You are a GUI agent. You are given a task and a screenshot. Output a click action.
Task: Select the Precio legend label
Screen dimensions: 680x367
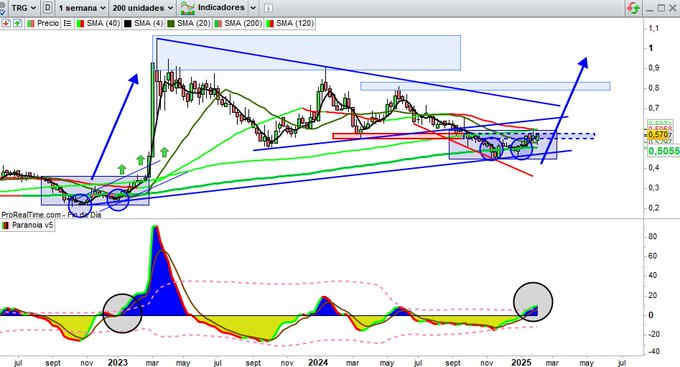pyautogui.click(x=48, y=23)
